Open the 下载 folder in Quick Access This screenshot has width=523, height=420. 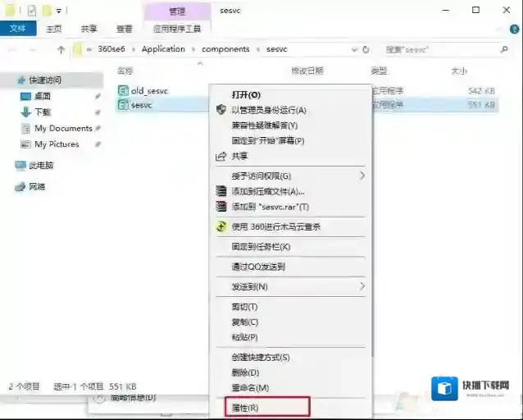pyautogui.click(x=42, y=112)
